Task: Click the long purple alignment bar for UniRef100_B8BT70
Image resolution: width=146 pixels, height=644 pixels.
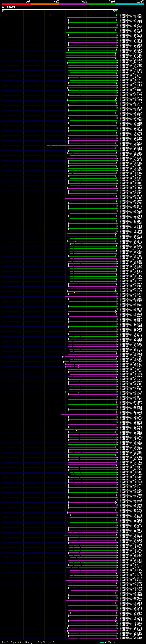Action: pyautogui.click(x=82, y=146)
